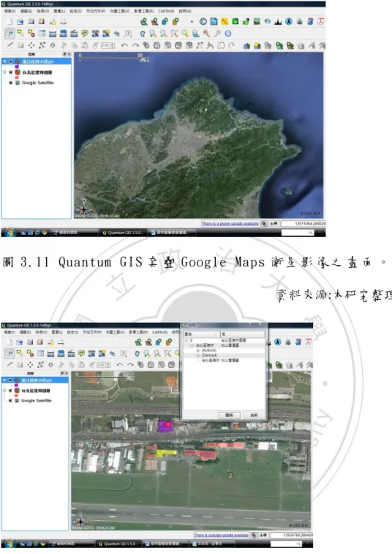The width and height of the screenshot is (392, 554).
Task: Click blue Refresh icon in coastline window
Action: 228,34
